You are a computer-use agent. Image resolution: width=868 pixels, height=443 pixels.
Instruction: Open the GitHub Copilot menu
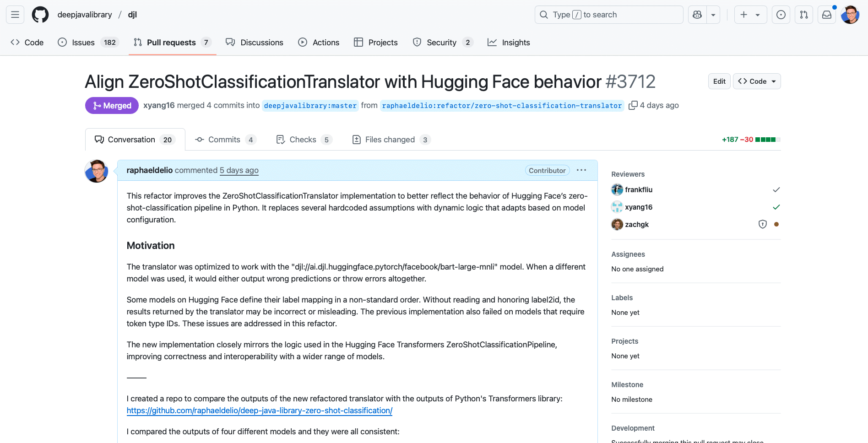[697, 14]
